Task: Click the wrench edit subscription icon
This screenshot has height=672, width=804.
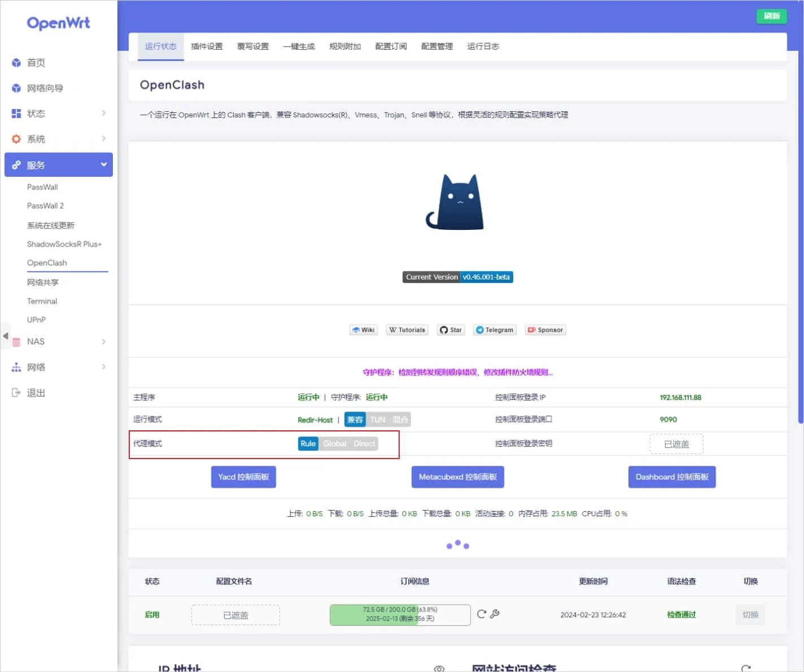Action: pyautogui.click(x=495, y=614)
